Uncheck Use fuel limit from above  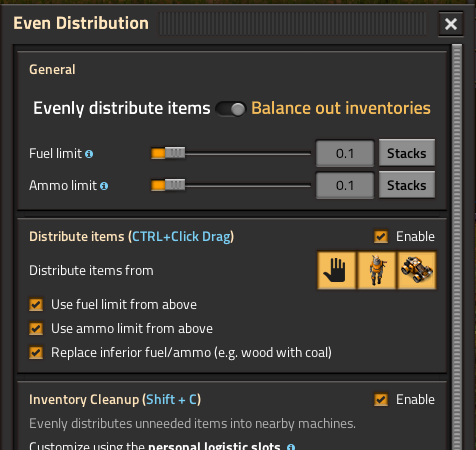36,305
